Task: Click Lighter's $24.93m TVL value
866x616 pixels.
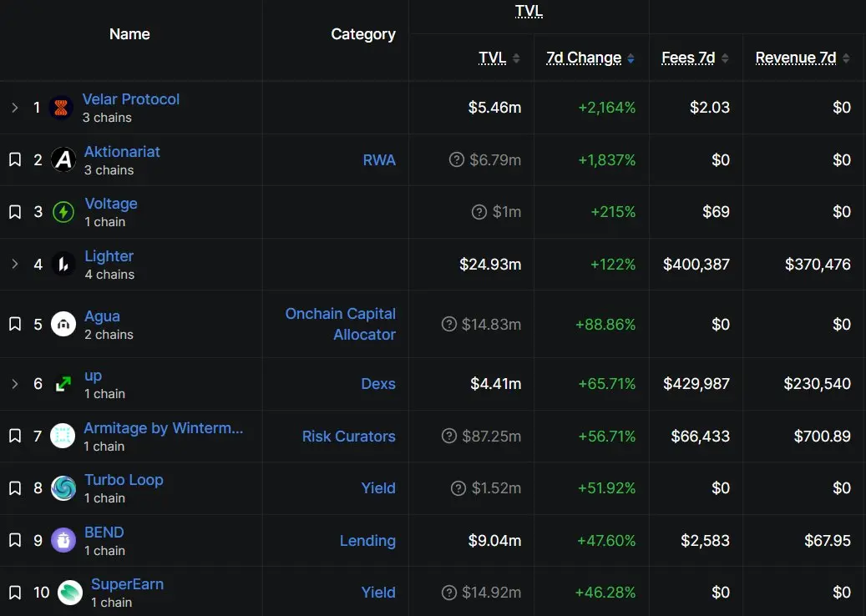Action: click(x=490, y=265)
